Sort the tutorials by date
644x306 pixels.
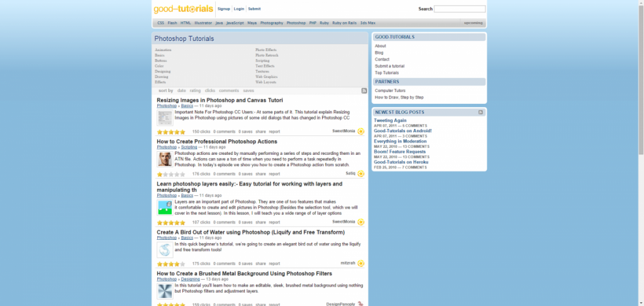[182, 91]
